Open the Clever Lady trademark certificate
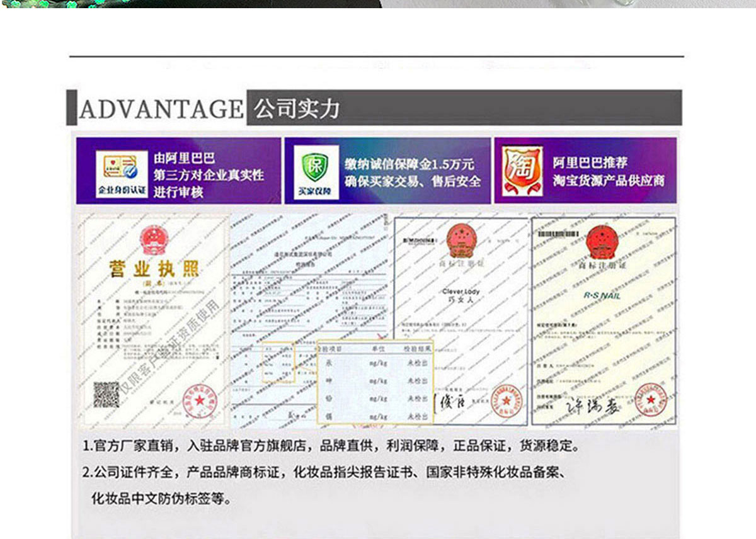Image resolution: width=756 pixels, height=539 pixels. point(461,321)
